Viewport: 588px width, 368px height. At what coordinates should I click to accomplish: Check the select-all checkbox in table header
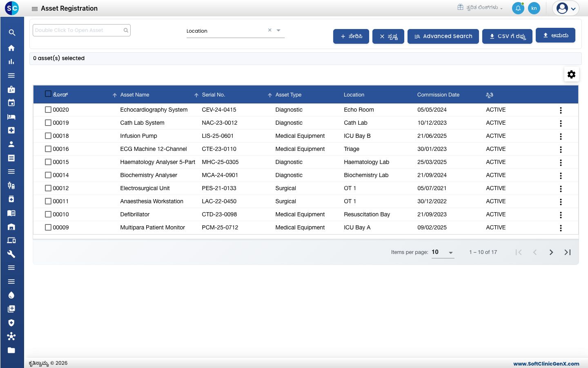pos(48,94)
